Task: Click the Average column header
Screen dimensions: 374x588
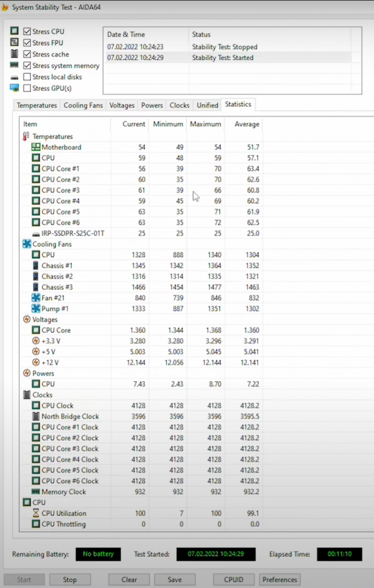Action: 243,124
